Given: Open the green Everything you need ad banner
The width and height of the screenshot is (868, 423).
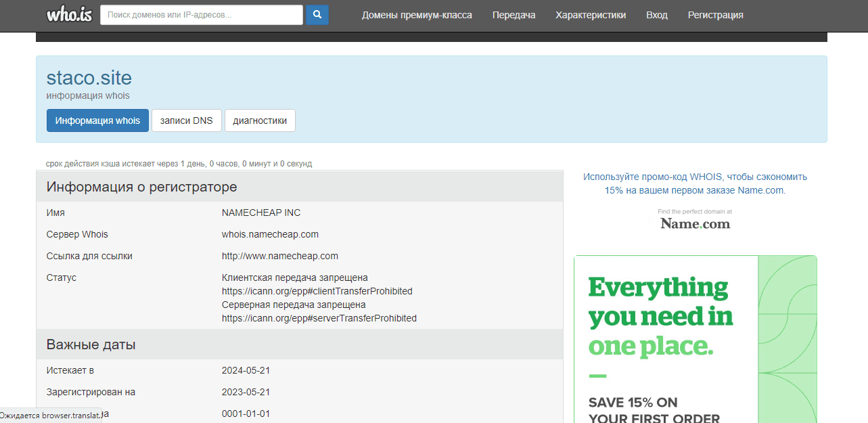Looking at the screenshot, I should click(695, 338).
